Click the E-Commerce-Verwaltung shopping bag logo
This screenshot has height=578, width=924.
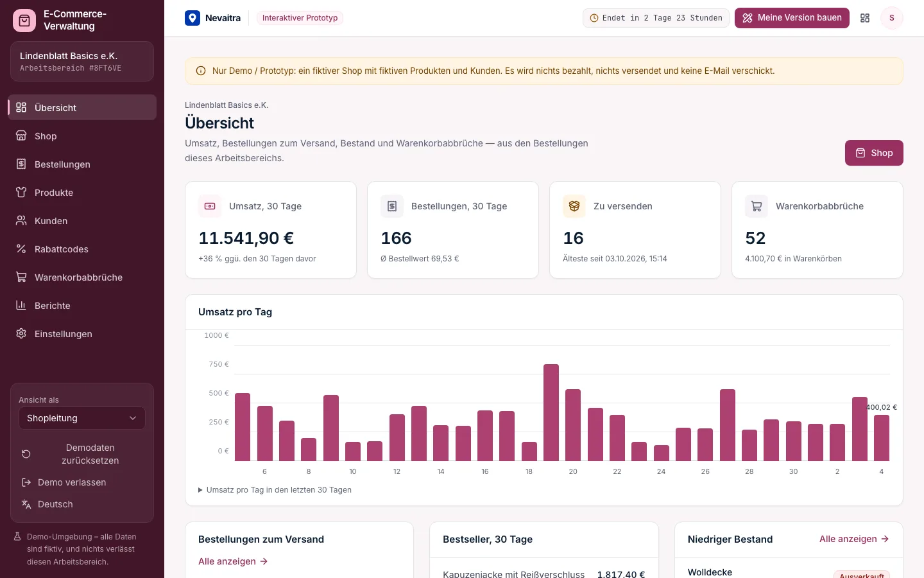24,21
